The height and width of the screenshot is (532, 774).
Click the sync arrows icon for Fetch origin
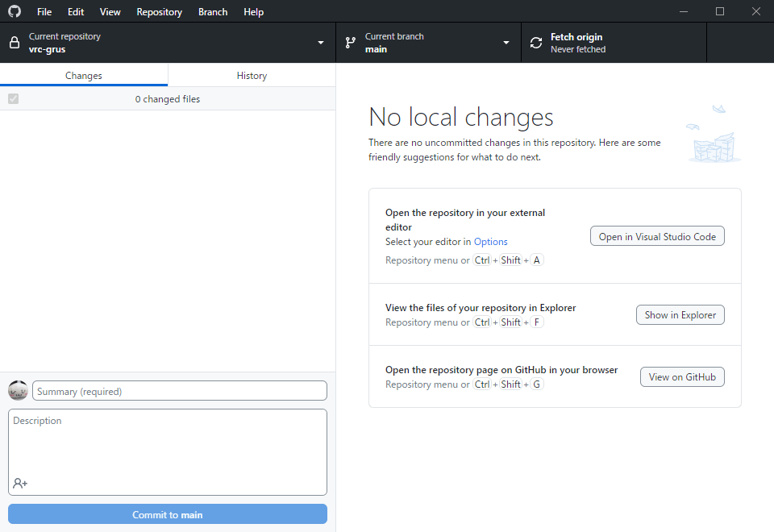[x=536, y=43]
